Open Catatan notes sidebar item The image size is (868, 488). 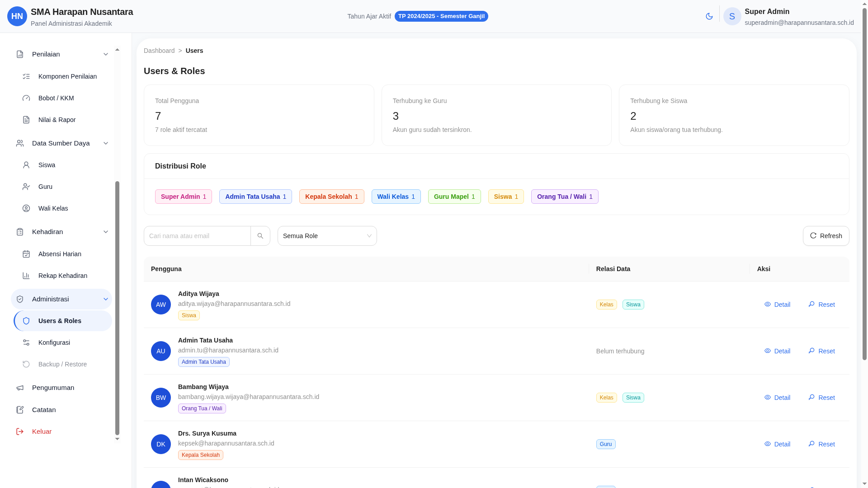click(44, 410)
